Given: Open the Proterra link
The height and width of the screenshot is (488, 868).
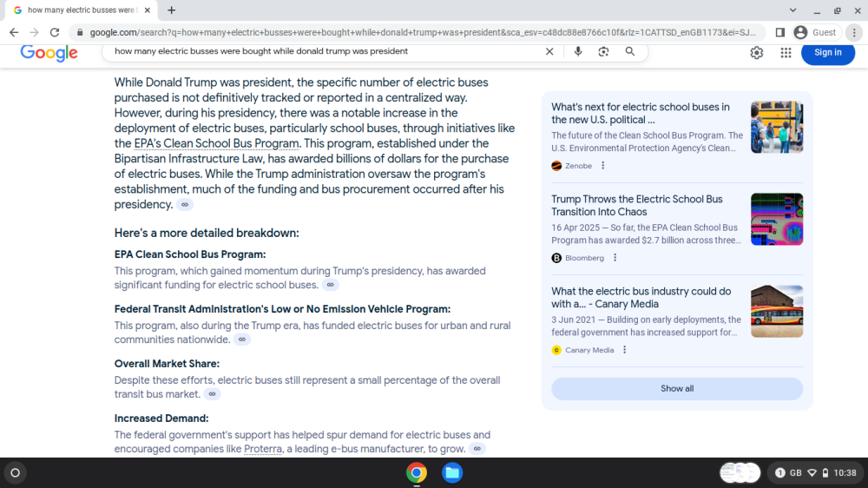Looking at the screenshot, I should click(x=263, y=449).
